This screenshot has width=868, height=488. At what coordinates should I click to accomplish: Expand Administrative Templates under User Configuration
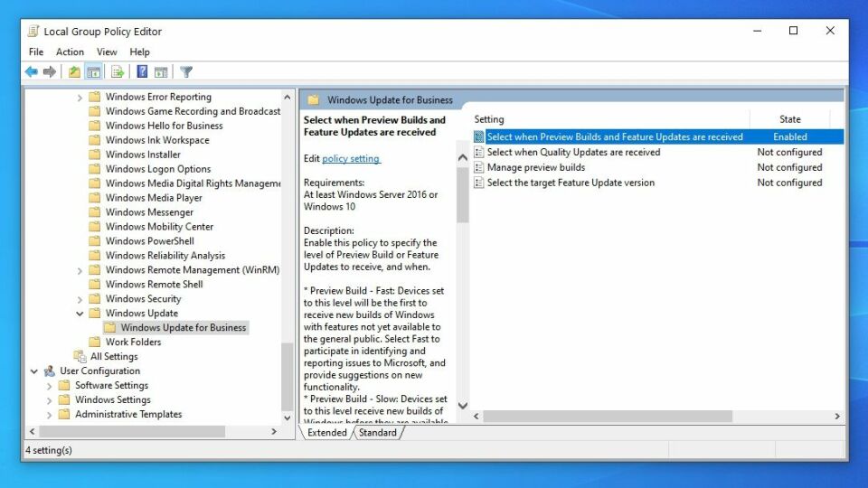(49, 415)
